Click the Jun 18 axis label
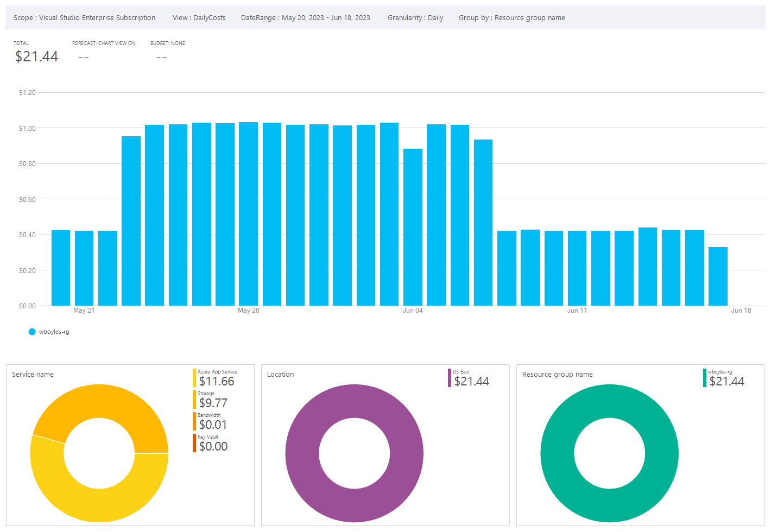The width and height of the screenshot is (771, 532). point(741,311)
